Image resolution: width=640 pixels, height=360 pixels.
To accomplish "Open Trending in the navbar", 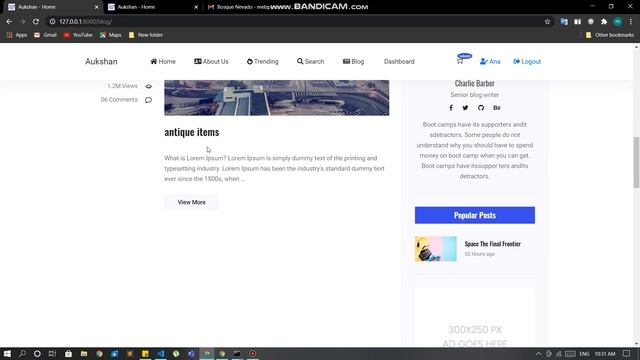I will pyautogui.click(x=262, y=62).
